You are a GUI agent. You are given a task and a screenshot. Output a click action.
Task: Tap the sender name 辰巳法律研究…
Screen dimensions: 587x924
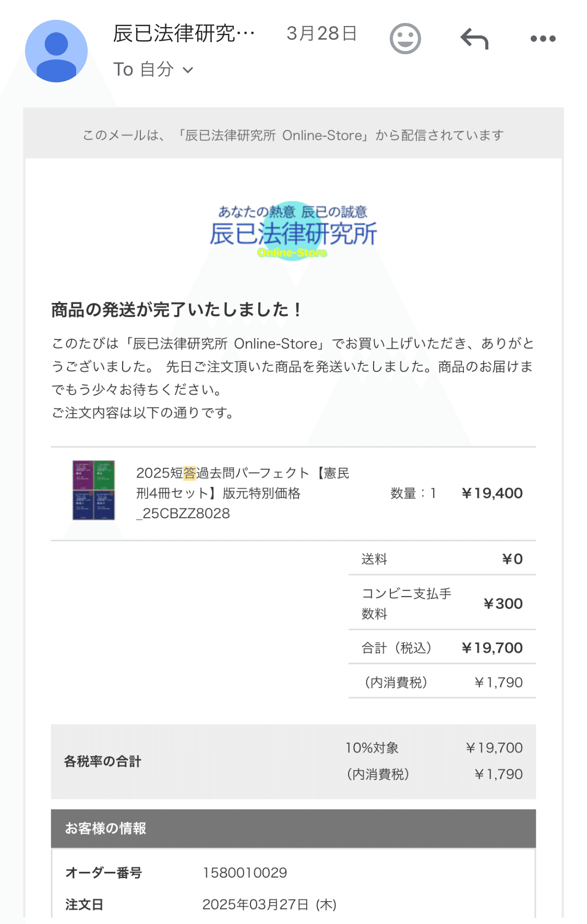point(184,33)
